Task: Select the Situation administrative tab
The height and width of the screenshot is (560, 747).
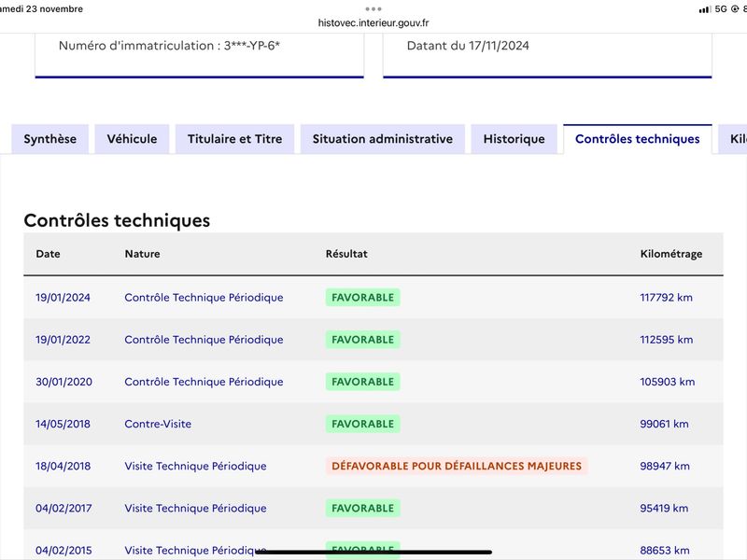Action: tap(383, 139)
